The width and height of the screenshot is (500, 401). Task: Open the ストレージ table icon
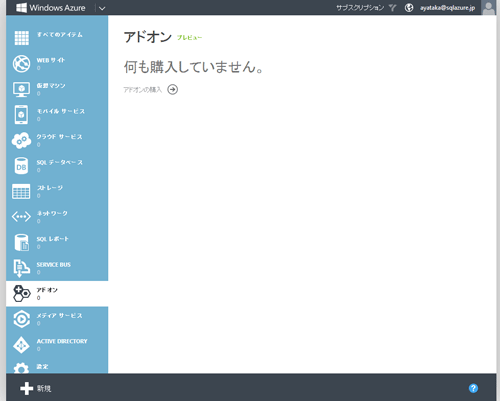(x=21, y=191)
